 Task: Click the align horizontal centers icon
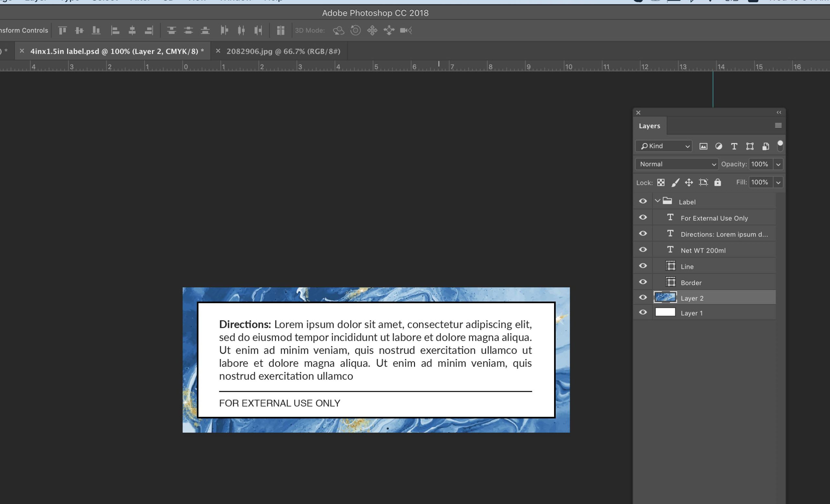point(132,31)
